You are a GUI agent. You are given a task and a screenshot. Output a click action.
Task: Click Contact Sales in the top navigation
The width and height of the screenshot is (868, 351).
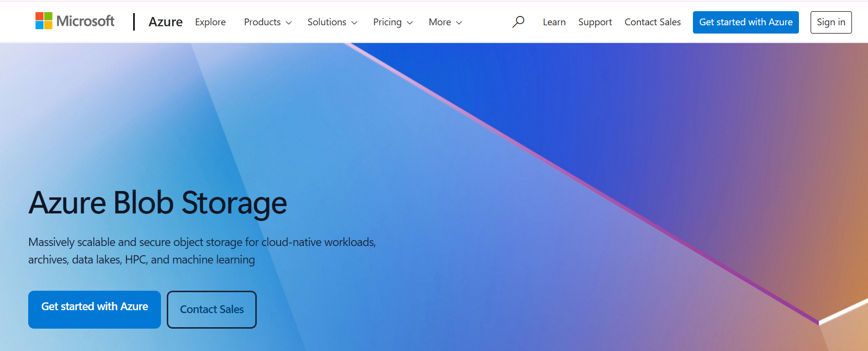[x=652, y=22]
